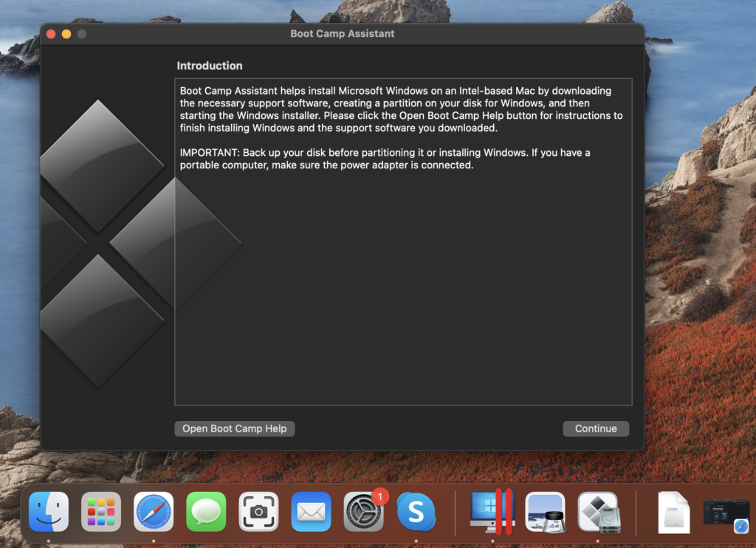756x548 pixels.
Task: Open Launchpad from the Dock
Action: click(x=101, y=512)
